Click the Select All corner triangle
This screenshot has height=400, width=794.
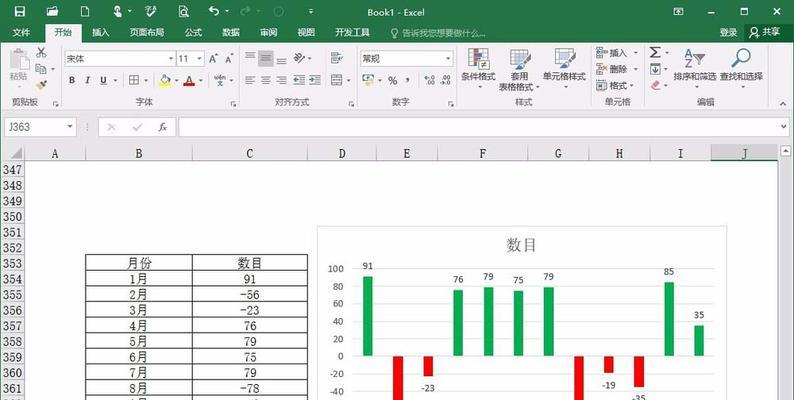(x=16, y=153)
